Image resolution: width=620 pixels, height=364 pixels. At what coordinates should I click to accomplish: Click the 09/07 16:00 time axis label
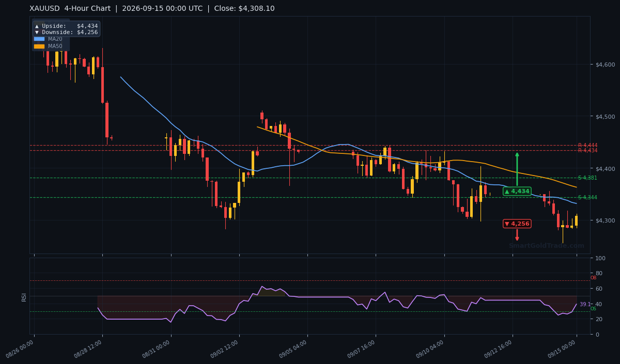point(361,350)
